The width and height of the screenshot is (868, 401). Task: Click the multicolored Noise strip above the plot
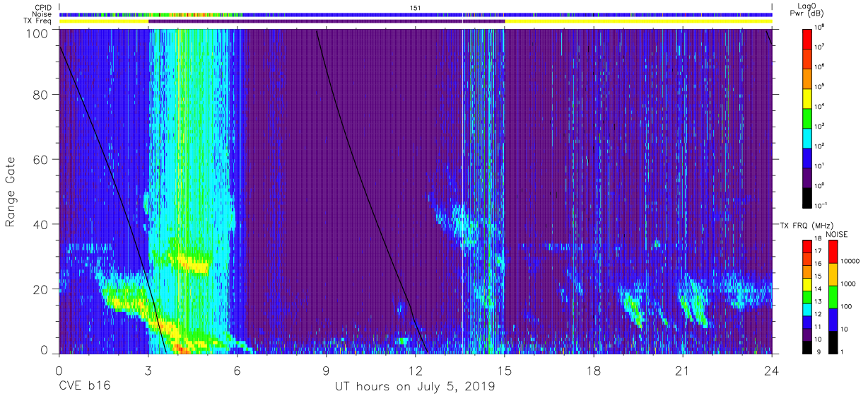click(x=416, y=14)
